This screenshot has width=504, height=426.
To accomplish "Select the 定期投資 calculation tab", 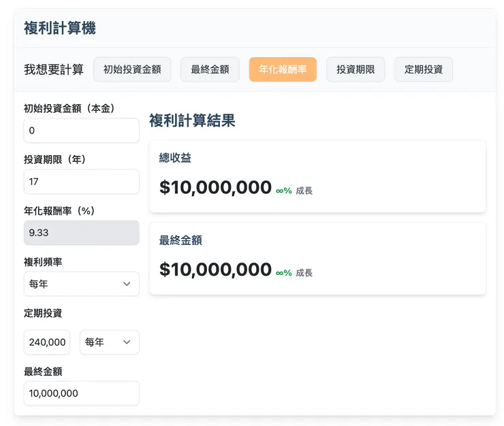I will point(424,69).
